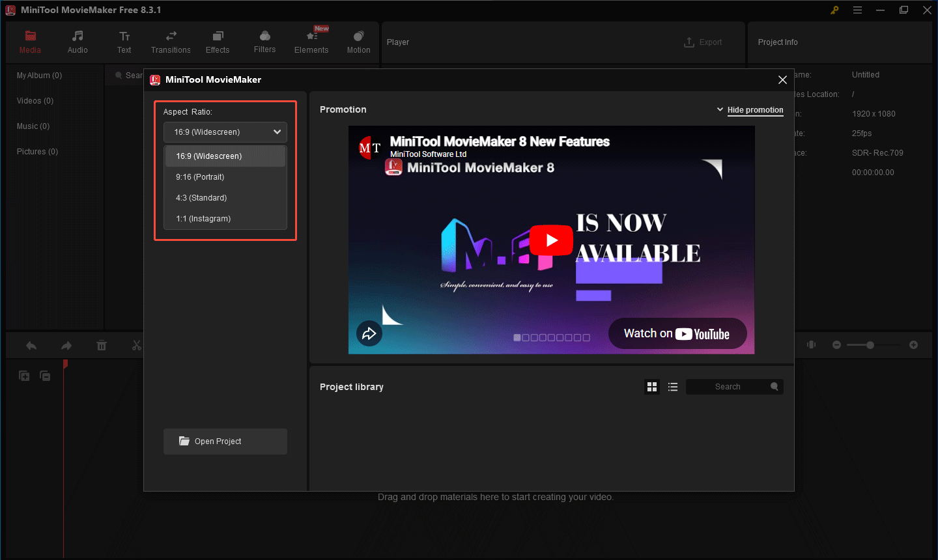The height and width of the screenshot is (560, 938).
Task: Select the 9:16 (Portrait) aspect ratio
Action: 201,176
